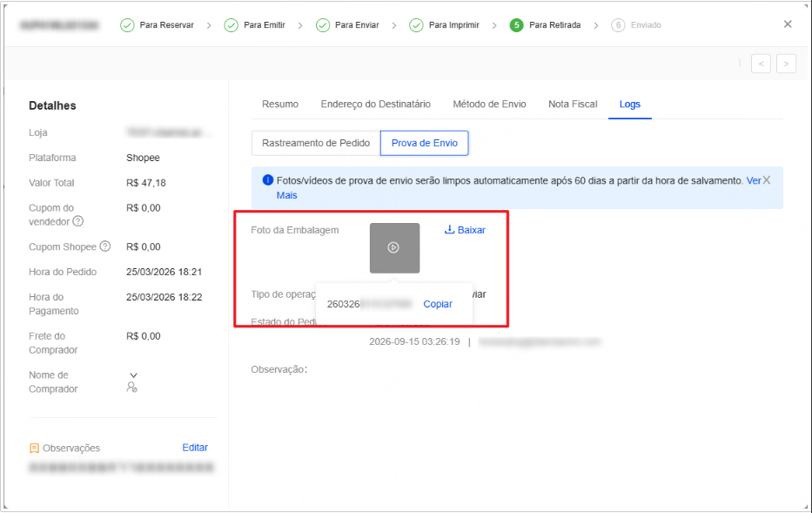Open the Endereço do Destinatário tab

[375, 105]
